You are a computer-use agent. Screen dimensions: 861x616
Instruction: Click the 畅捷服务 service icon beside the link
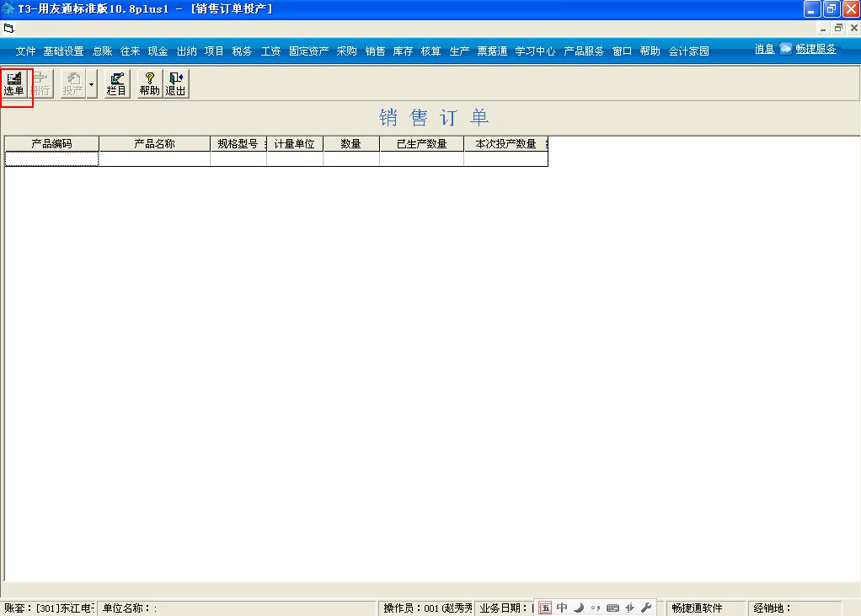point(786,48)
